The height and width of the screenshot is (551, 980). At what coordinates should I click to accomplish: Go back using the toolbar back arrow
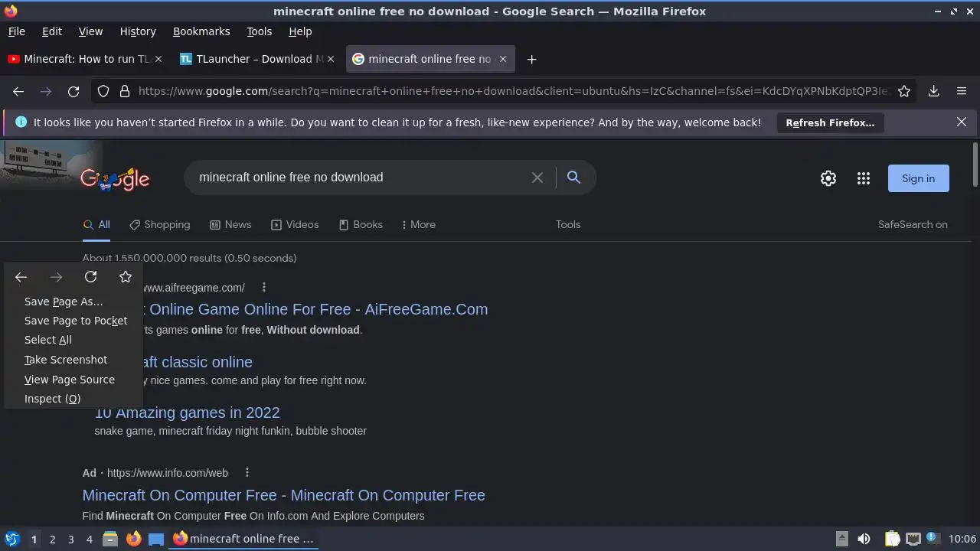(x=18, y=91)
